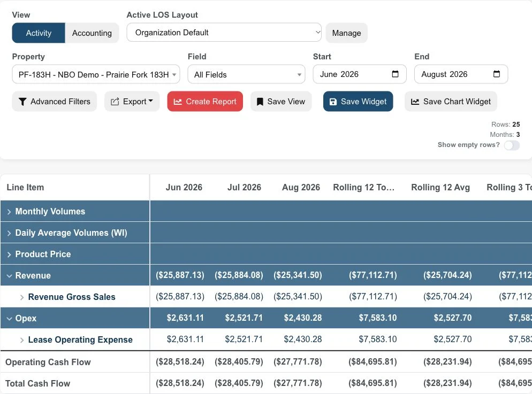Click the Advanced Filters button
Viewport: 532px width, 394px height.
[x=54, y=101]
